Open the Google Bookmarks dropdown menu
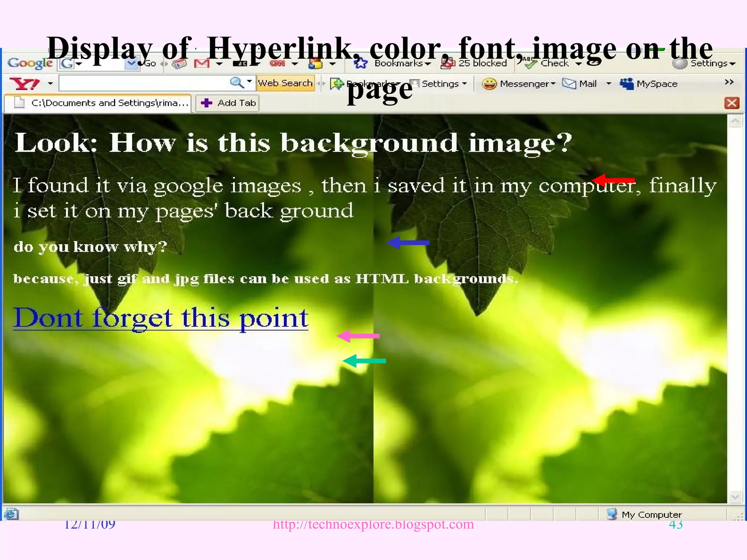The height and width of the screenshot is (560, 747). click(403, 63)
